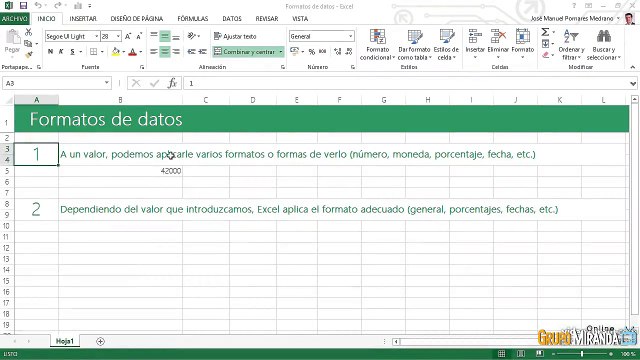
Task: Click the decrease decimals icon
Action: click(349, 51)
